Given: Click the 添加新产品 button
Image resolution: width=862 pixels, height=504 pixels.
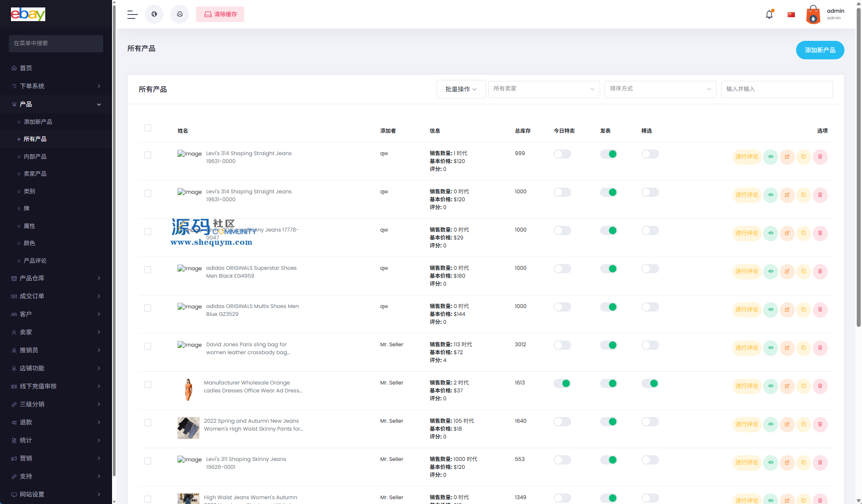Looking at the screenshot, I should (820, 50).
